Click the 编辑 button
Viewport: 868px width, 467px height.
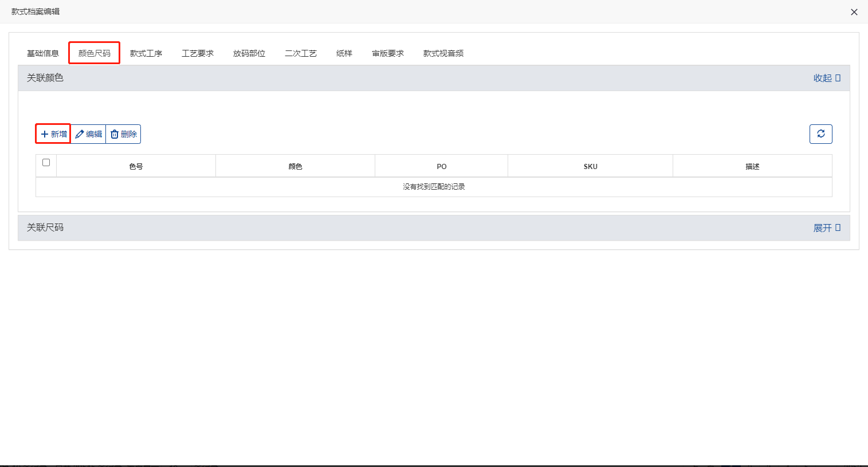tap(88, 134)
